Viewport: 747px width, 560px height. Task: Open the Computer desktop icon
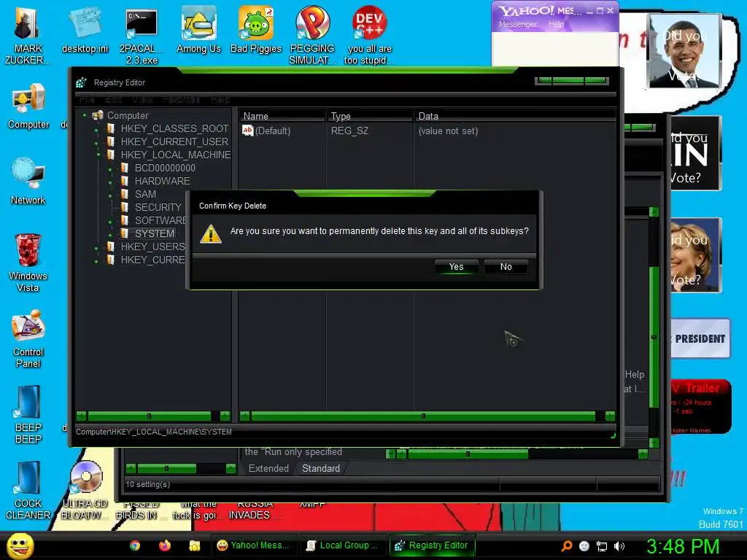pyautogui.click(x=28, y=106)
